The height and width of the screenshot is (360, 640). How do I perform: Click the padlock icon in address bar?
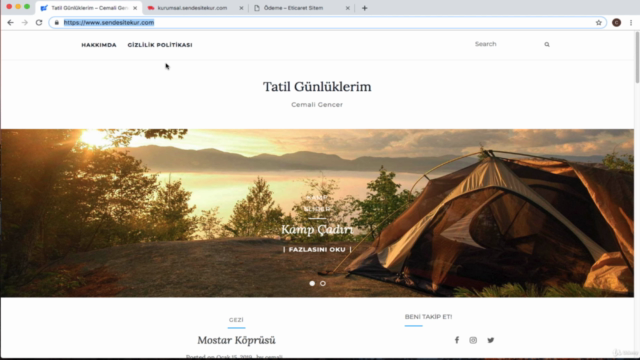[x=57, y=22]
